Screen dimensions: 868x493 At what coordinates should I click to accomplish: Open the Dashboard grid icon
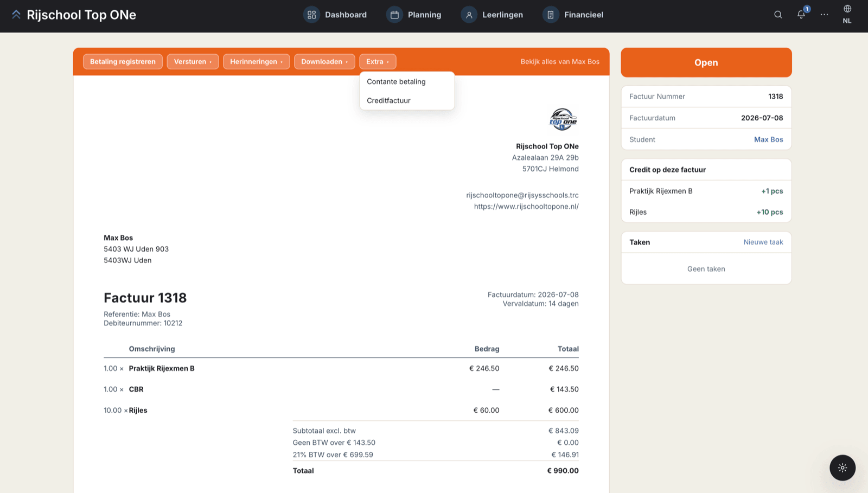point(311,15)
